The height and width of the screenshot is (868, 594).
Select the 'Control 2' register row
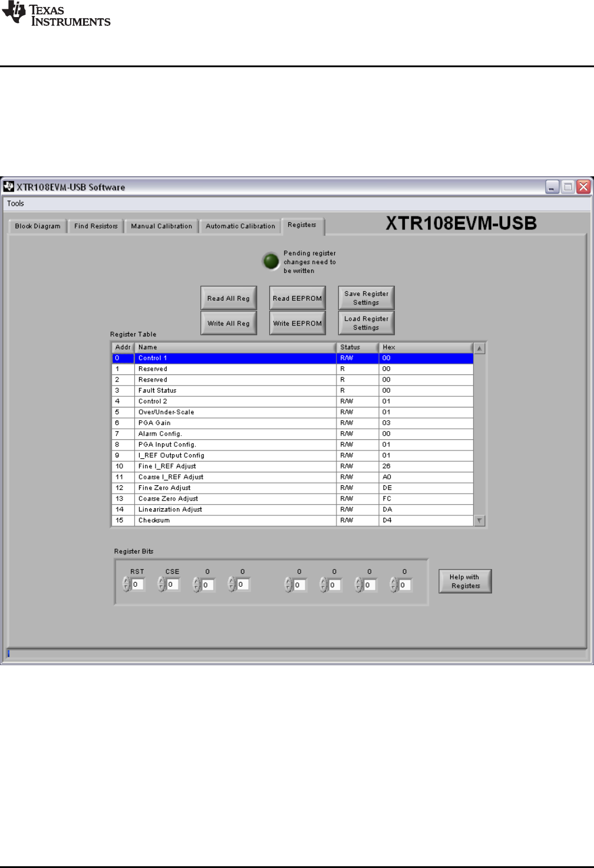click(x=293, y=402)
